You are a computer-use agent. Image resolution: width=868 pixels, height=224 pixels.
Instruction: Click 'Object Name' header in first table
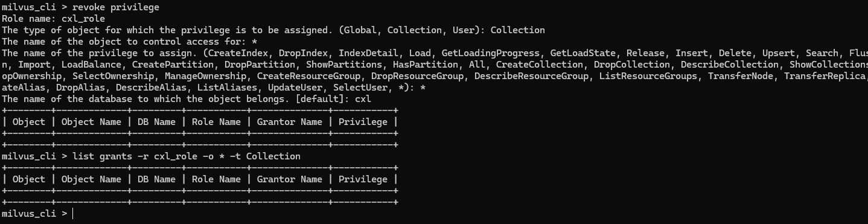pos(91,122)
